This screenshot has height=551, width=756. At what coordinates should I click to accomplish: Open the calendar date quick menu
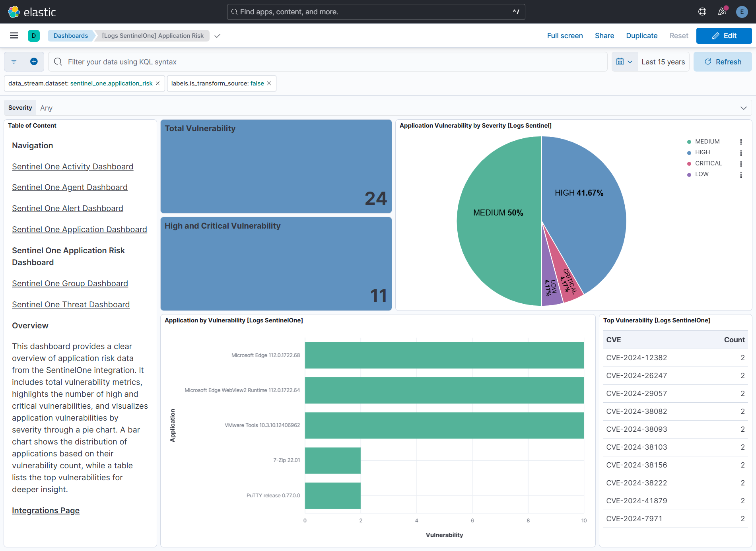coord(624,62)
